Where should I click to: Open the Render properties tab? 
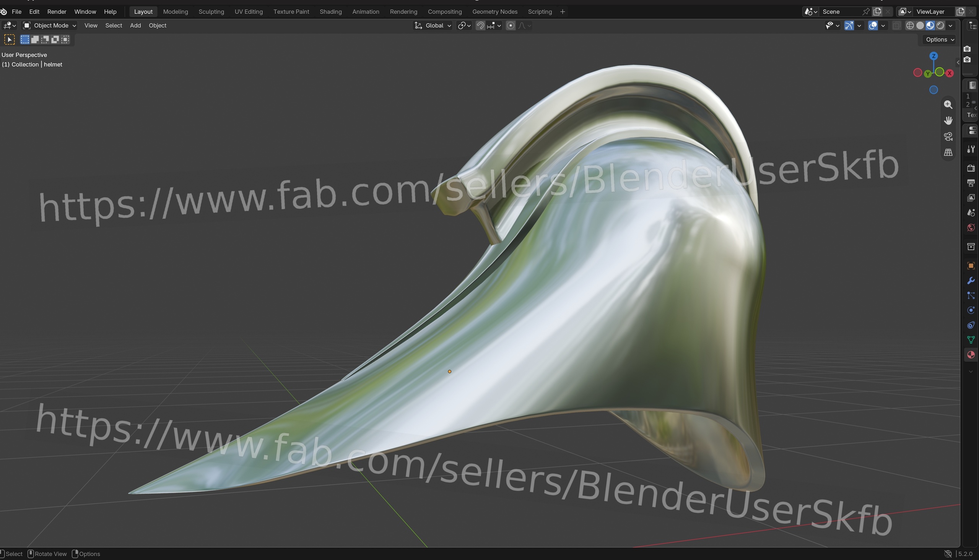tap(971, 168)
